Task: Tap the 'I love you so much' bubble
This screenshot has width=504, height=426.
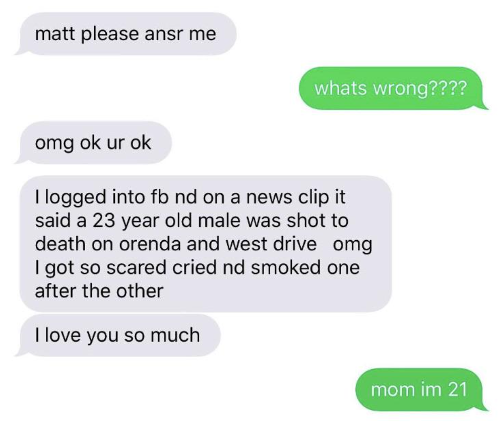Action: click(x=117, y=335)
